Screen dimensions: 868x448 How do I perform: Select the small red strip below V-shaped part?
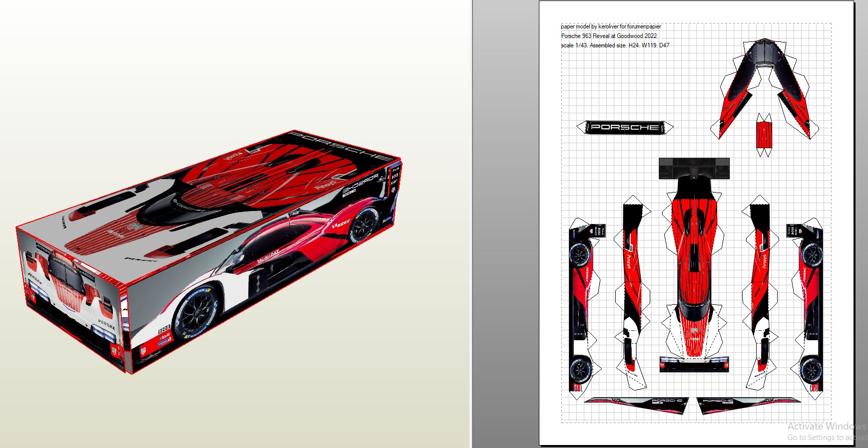coord(763,134)
